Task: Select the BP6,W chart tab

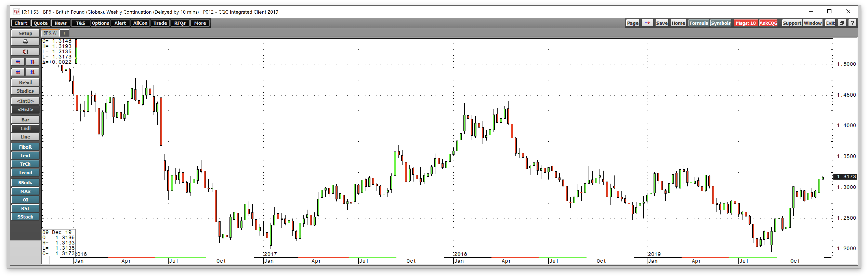Action: point(50,33)
